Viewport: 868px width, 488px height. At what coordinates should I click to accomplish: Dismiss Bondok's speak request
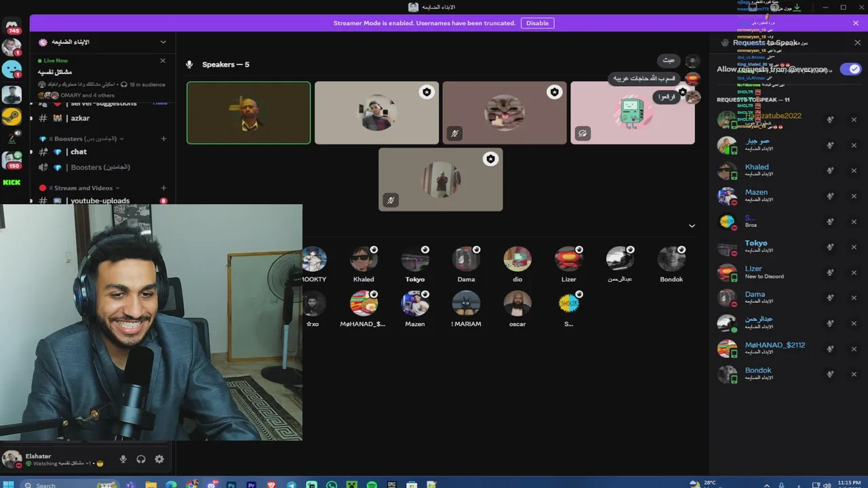(854, 374)
